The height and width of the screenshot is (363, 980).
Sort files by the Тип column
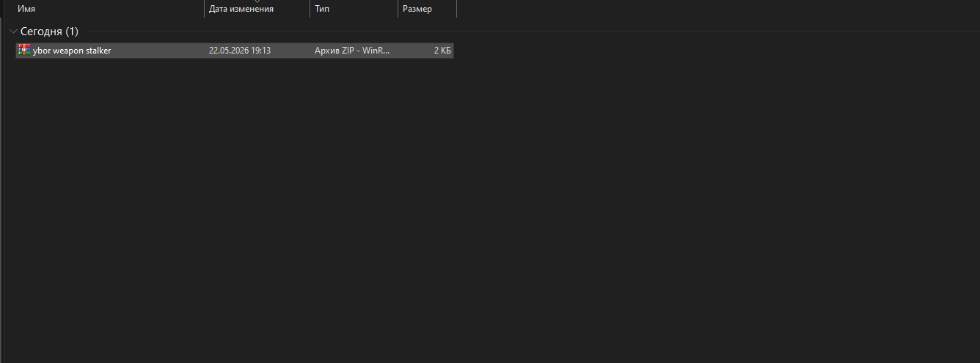(x=354, y=9)
